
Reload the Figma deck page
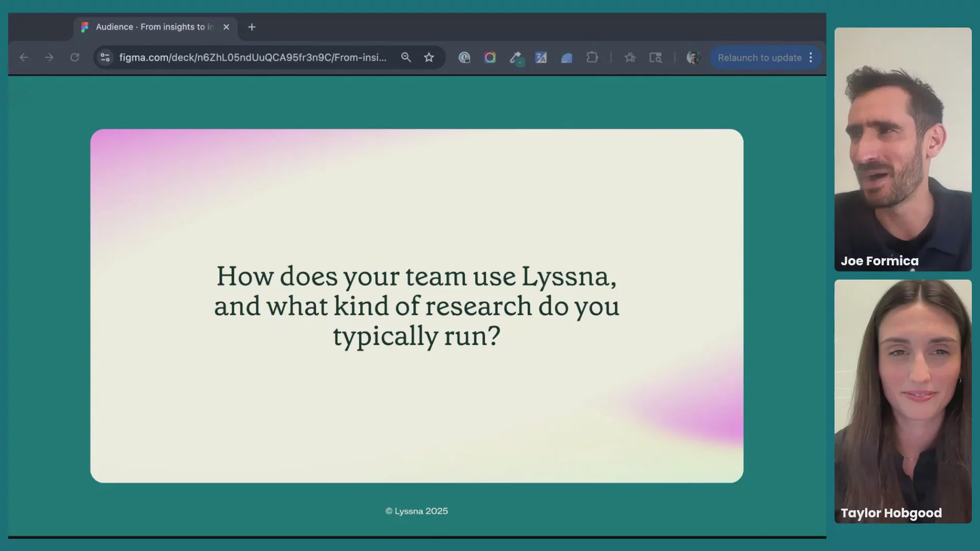pyautogui.click(x=75, y=58)
